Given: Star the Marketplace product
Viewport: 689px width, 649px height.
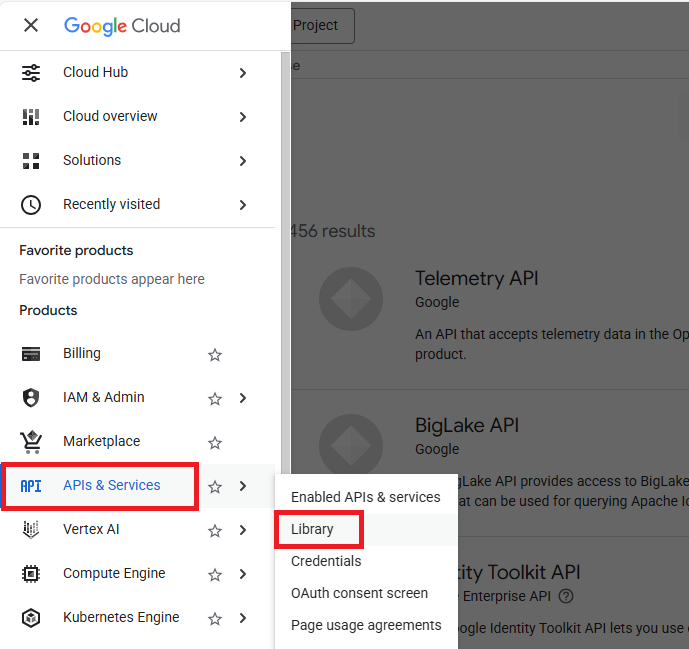Looking at the screenshot, I should click(x=215, y=443).
